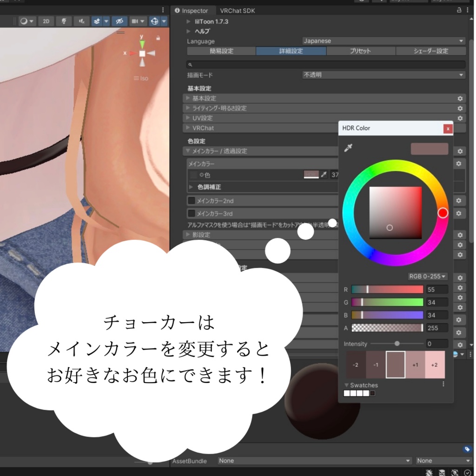Screen dimensions: 476x476
Task: Select the -2 exposure swatch in HDR Color
Action: (356, 364)
